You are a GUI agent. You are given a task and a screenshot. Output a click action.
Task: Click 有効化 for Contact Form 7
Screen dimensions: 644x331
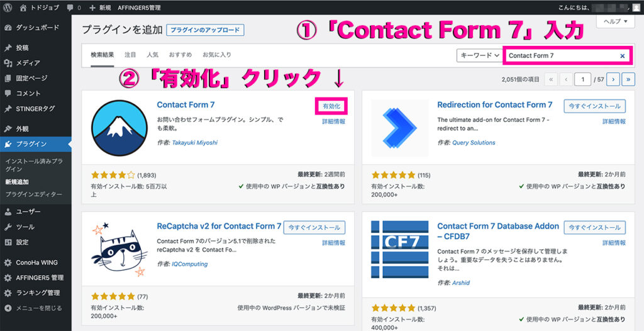[x=331, y=106]
